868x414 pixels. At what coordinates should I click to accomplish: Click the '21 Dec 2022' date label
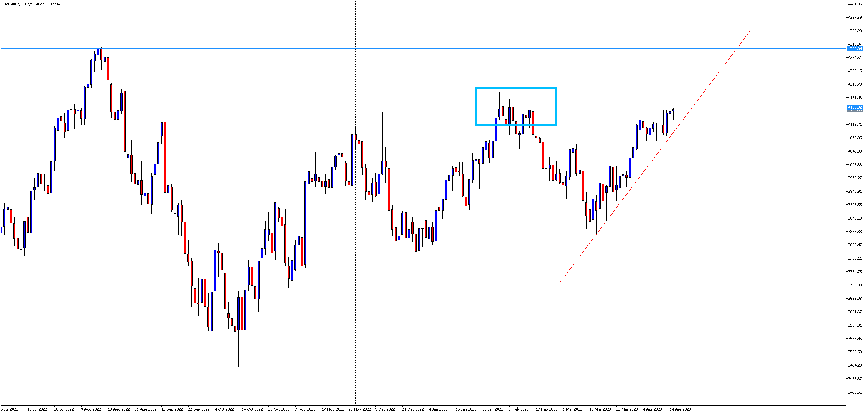pyautogui.click(x=413, y=409)
